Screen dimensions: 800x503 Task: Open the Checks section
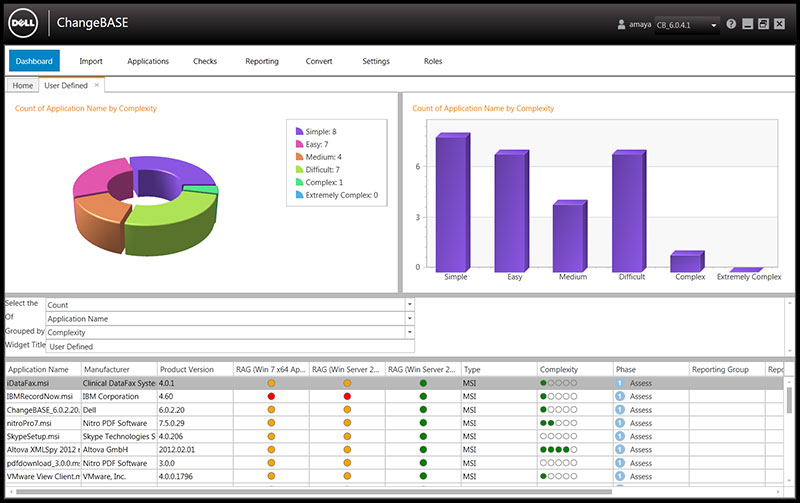(x=205, y=61)
